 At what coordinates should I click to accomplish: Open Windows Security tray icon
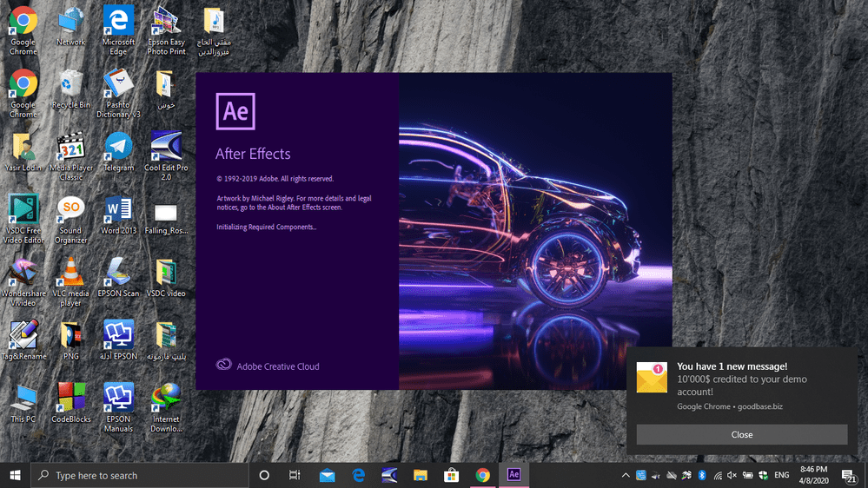click(x=763, y=475)
